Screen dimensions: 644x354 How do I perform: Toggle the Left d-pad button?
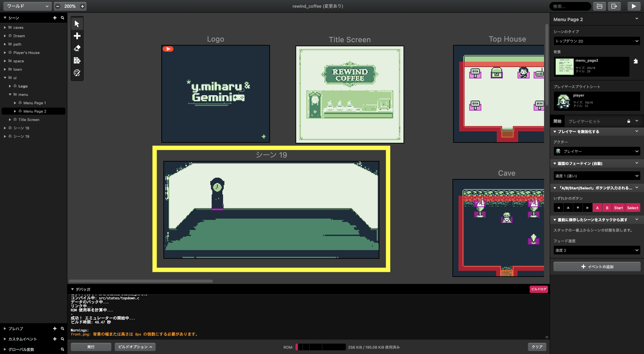(x=558, y=208)
